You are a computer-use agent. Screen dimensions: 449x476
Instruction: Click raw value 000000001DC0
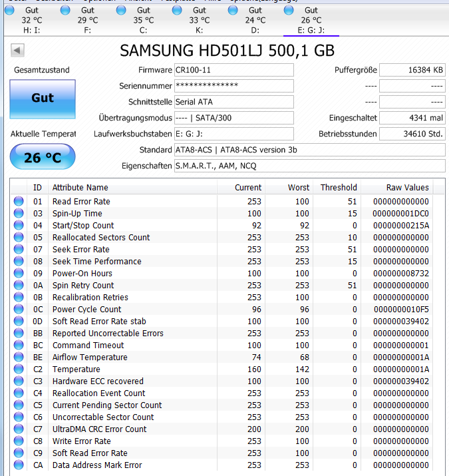(400, 214)
